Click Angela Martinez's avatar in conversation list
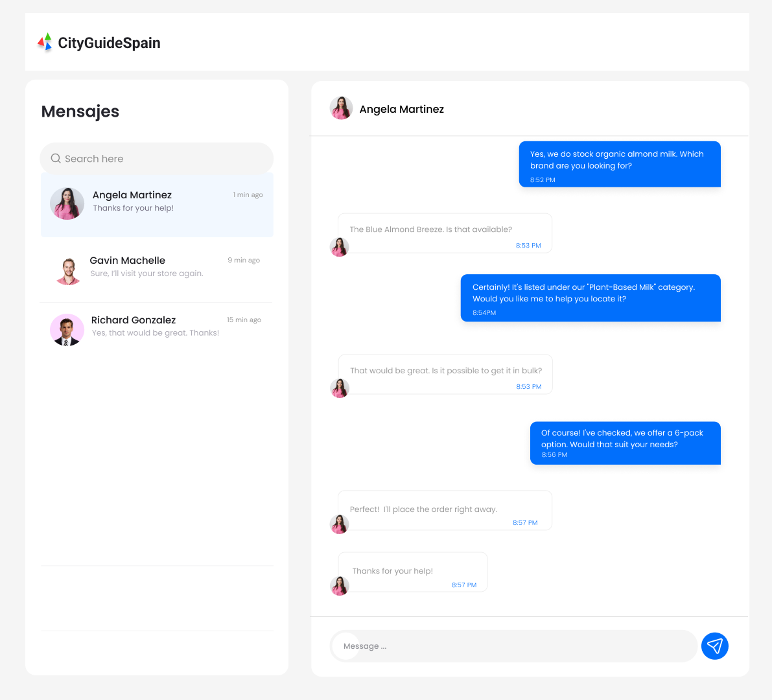The height and width of the screenshot is (700, 772). pyautogui.click(x=67, y=204)
